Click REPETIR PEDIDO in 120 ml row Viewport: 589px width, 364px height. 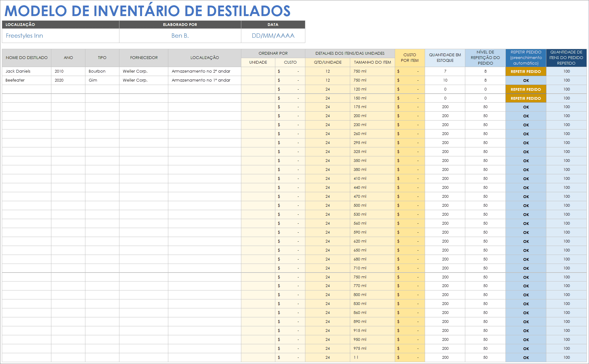[x=526, y=89]
